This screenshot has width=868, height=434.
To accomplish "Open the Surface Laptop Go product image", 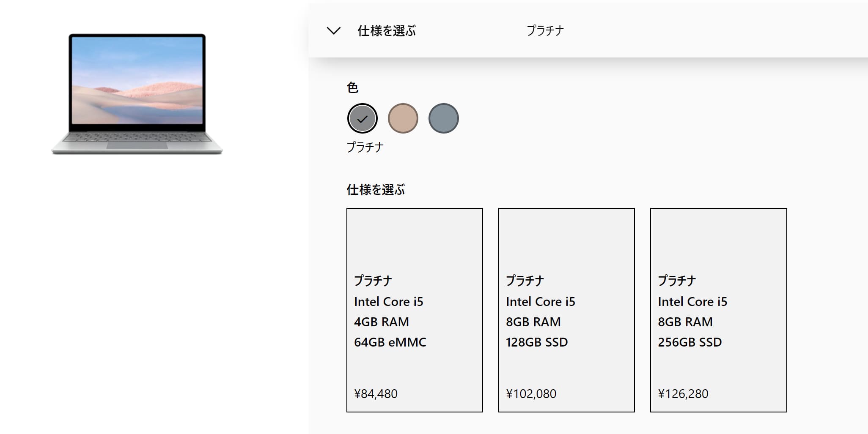I will click(x=137, y=94).
